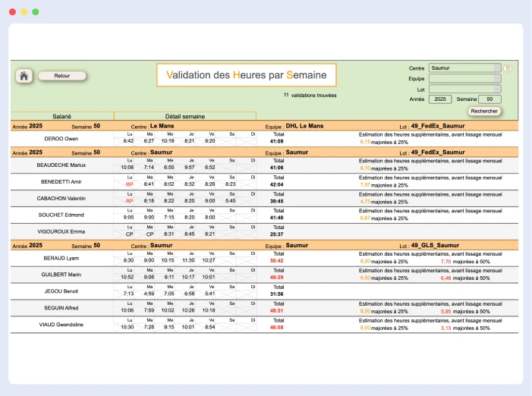532x396 pixels.
Task: Click the Semaine input field
Action: click(490, 99)
